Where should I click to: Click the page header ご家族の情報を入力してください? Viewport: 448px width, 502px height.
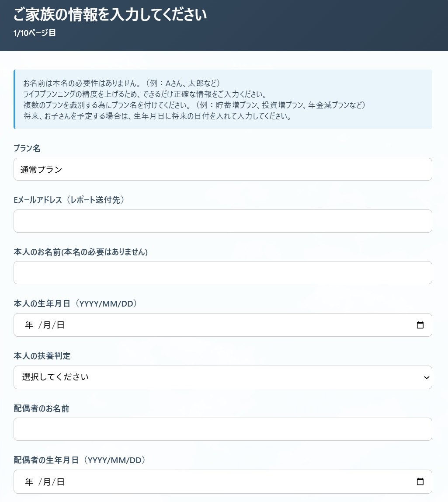pos(111,14)
